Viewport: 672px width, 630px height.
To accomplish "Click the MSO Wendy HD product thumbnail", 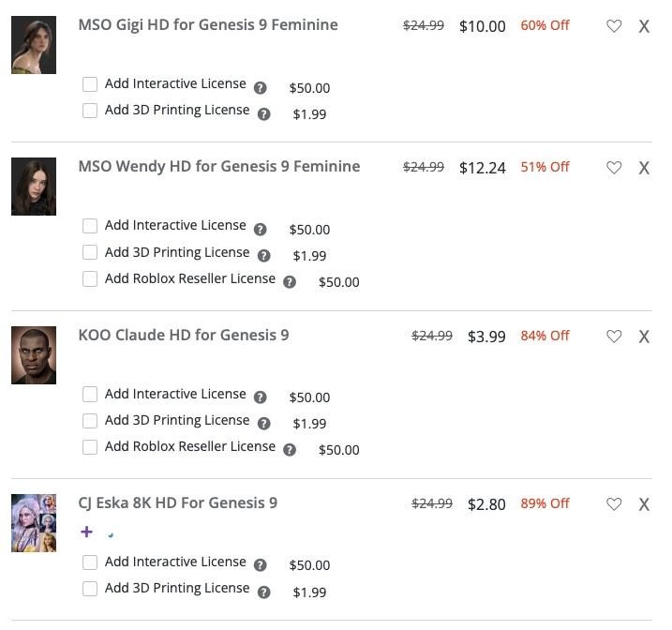I will 34,187.
